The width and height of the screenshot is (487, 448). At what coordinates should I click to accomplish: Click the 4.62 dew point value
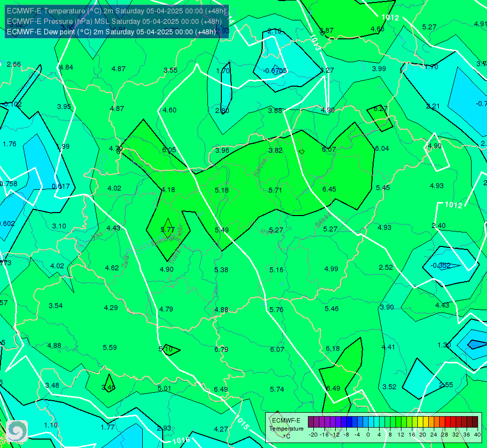pyautogui.click(x=112, y=268)
